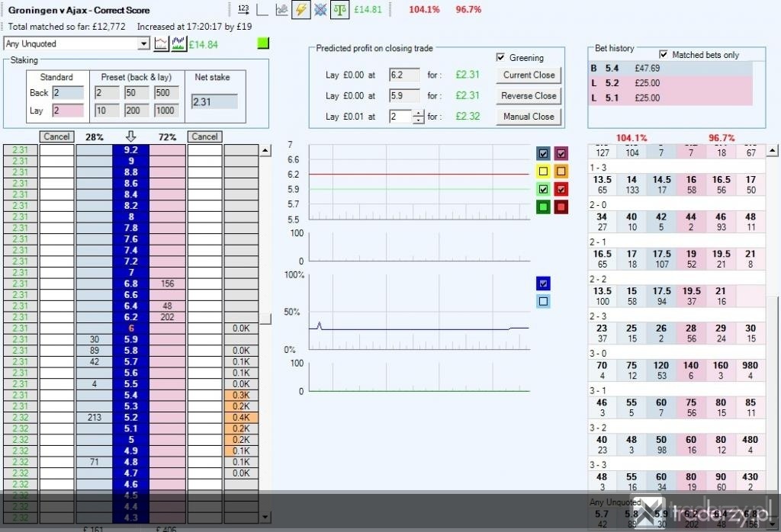The height and width of the screenshot is (532, 781).
Task: Click the crossed-out blue toolbar icon
Action: [320, 9]
